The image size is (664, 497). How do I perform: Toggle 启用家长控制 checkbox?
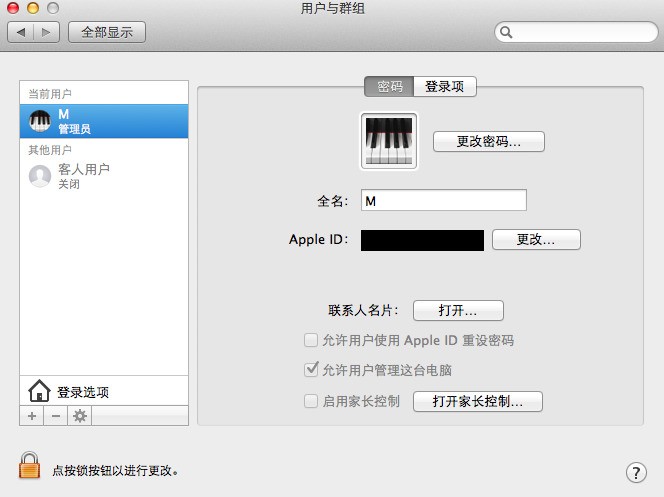tap(311, 400)
